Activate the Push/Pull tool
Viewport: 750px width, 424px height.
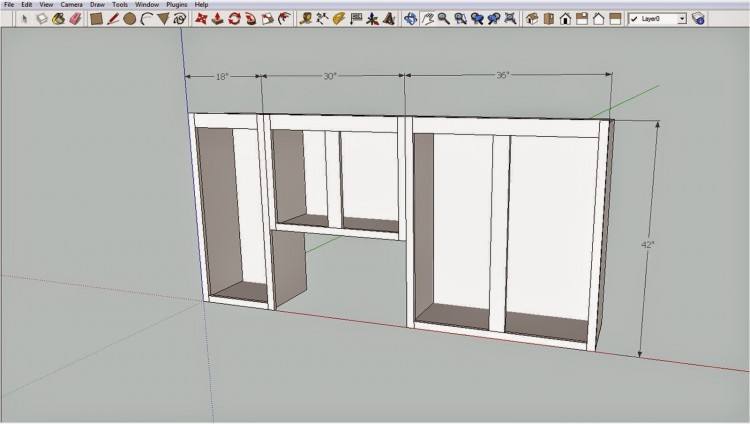pos(218,19)
